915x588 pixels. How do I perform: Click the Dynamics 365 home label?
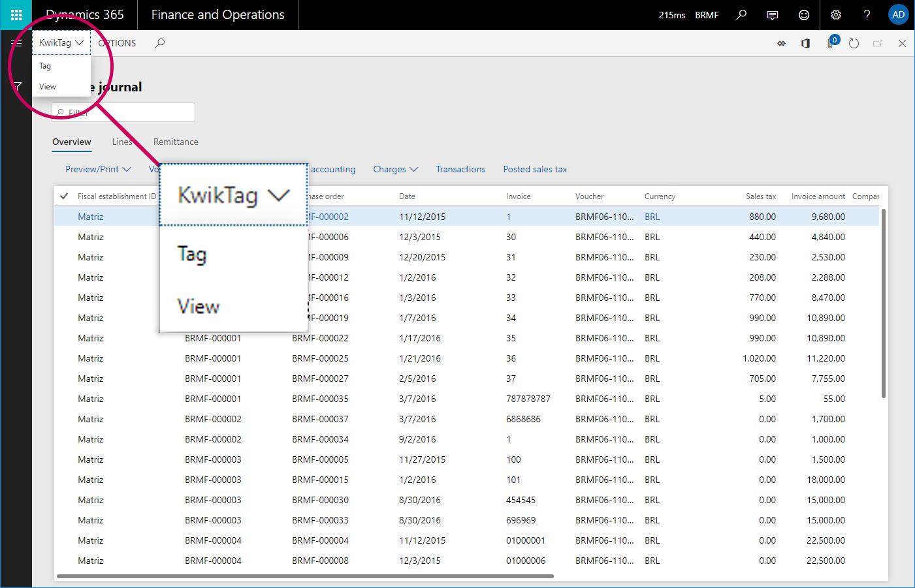click(x=84, y=15)
